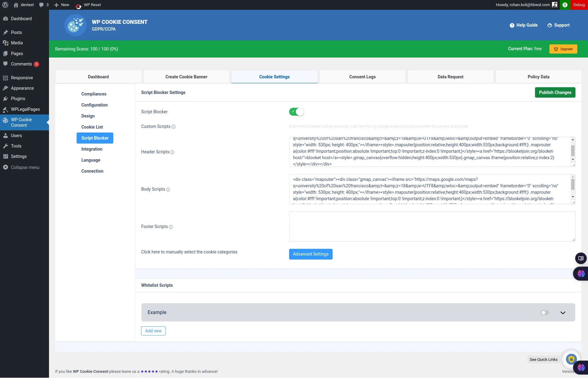Open the Data Request tab
588x378 pixels.
coord(450,77)
